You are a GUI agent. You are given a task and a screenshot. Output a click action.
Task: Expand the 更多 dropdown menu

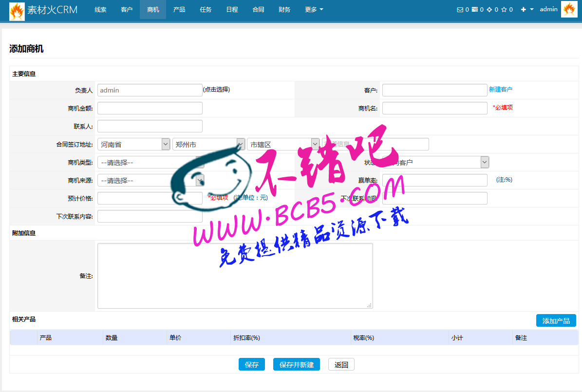pos(314,10)
